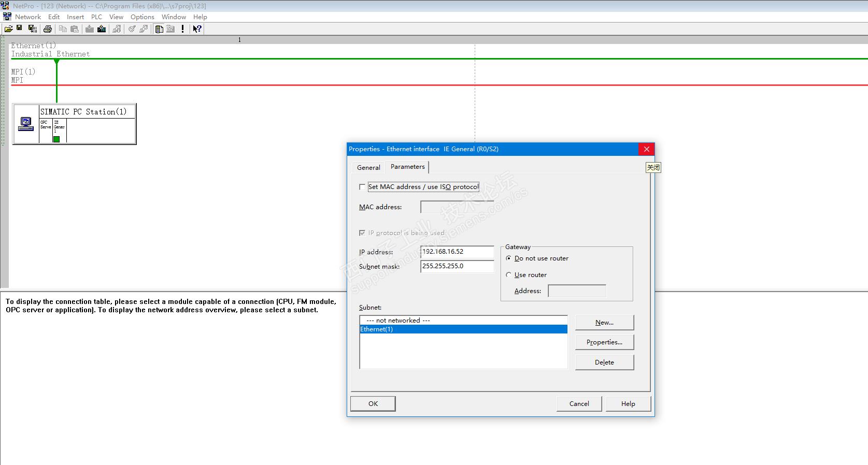Open the Window menu
The height and width of the screenshot is (465, 868).
tap(174, 17)
